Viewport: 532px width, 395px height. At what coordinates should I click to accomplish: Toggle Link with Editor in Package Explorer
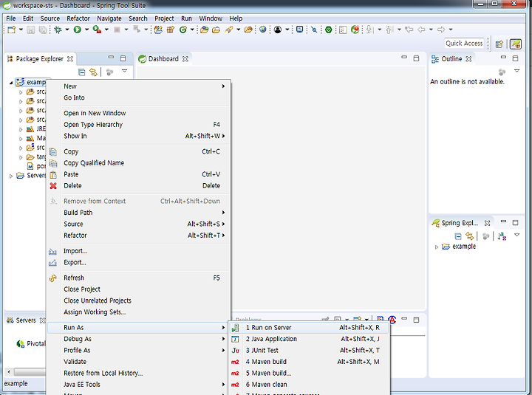click(93, 72)
